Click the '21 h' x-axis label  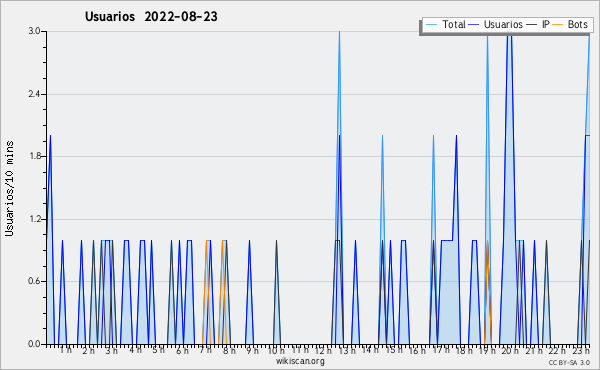pyautogui.click(x=534, y=351)
